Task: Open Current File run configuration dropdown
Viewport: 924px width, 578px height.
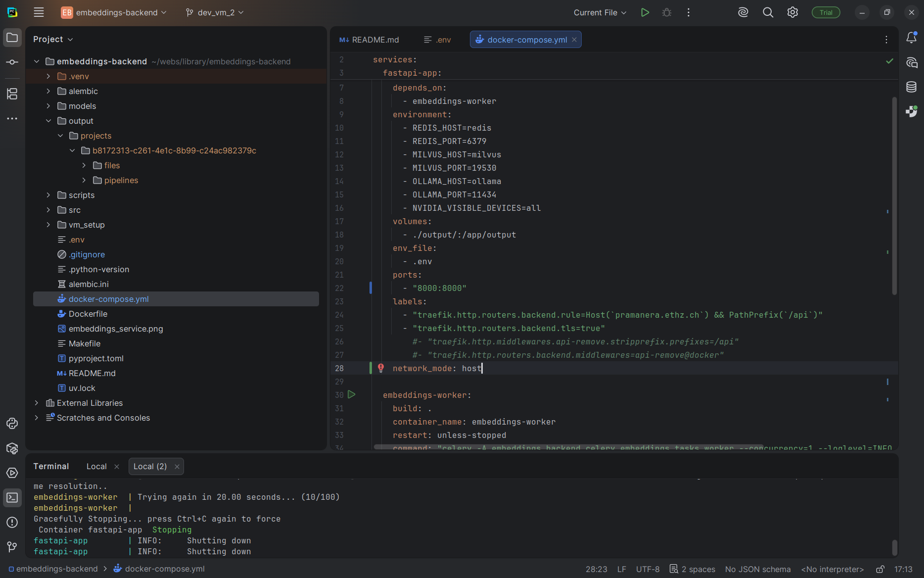Action: (x=600, y=12)
